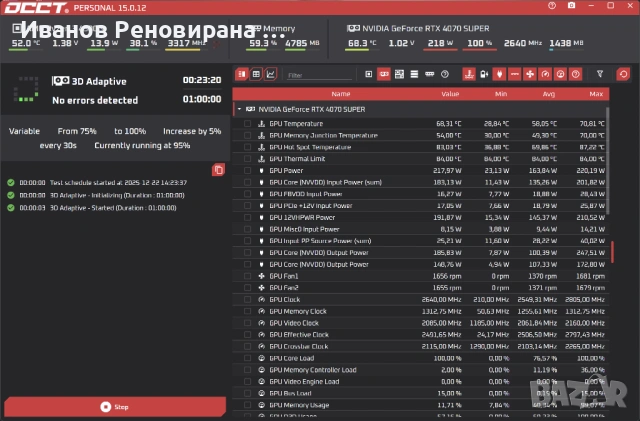Stop the running 3D Adaptive test
The height and width of the screenshot is (421, 640).
coord(115,407)
